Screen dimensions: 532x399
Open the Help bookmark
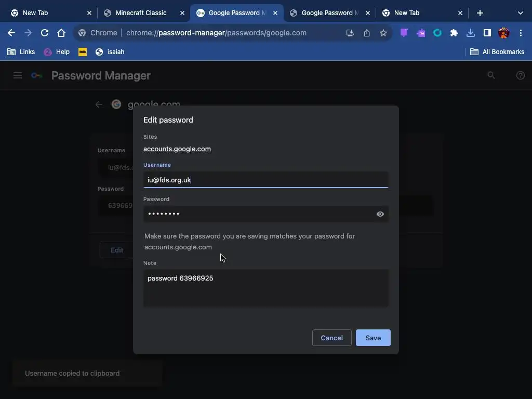point(57,52)
